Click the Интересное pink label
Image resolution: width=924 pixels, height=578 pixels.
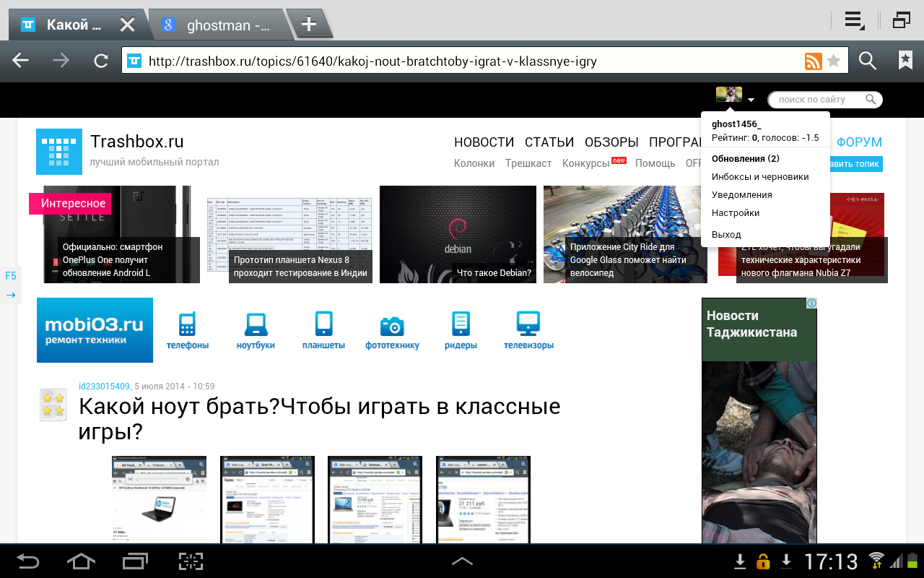click(70, 204)
